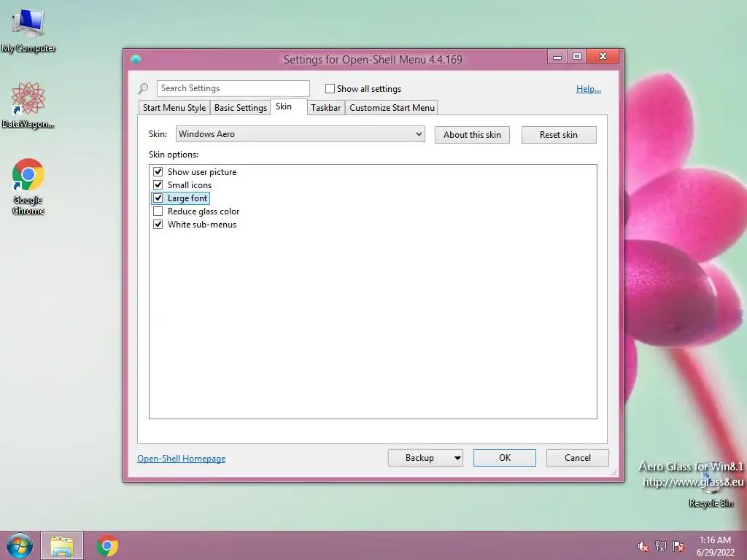Viewport: 747px width, 560px height.
Task: Uncheck Small icons option
Action: (x=158, y=184)
